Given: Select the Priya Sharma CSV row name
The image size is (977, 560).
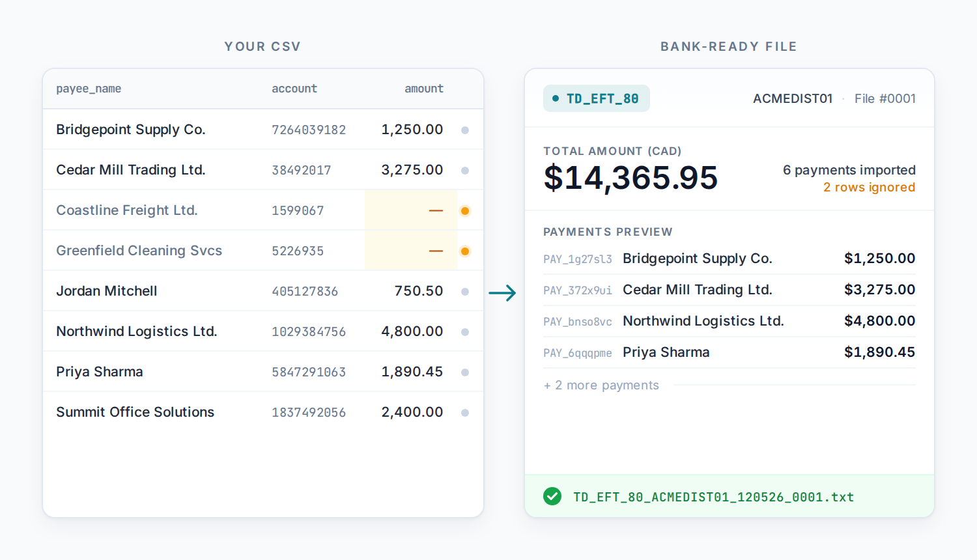Looking at the screenshot, I should pyautogui.click(x=100, y=372).
